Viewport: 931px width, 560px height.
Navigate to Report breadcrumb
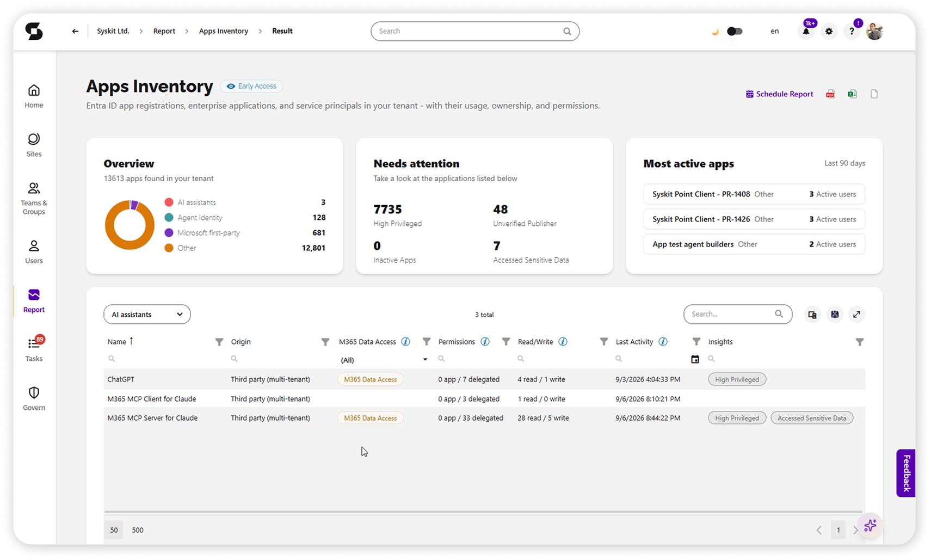164,31
